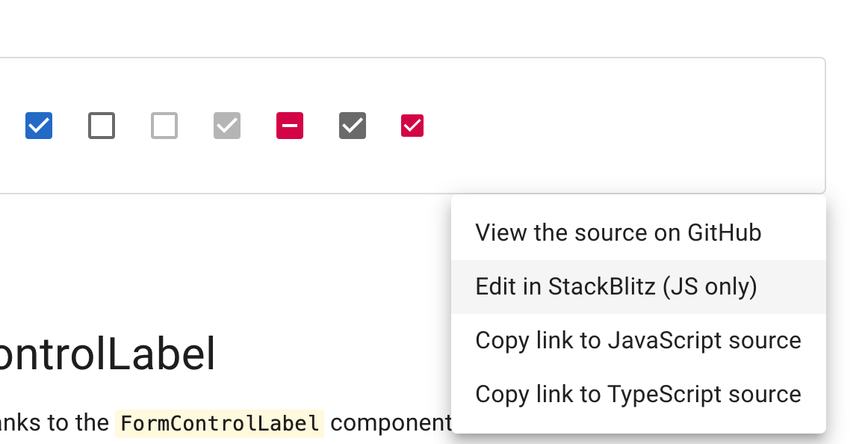Click the check icon inside dark gray box
Screen dimensions: 868x444
[x=352, y=126]
